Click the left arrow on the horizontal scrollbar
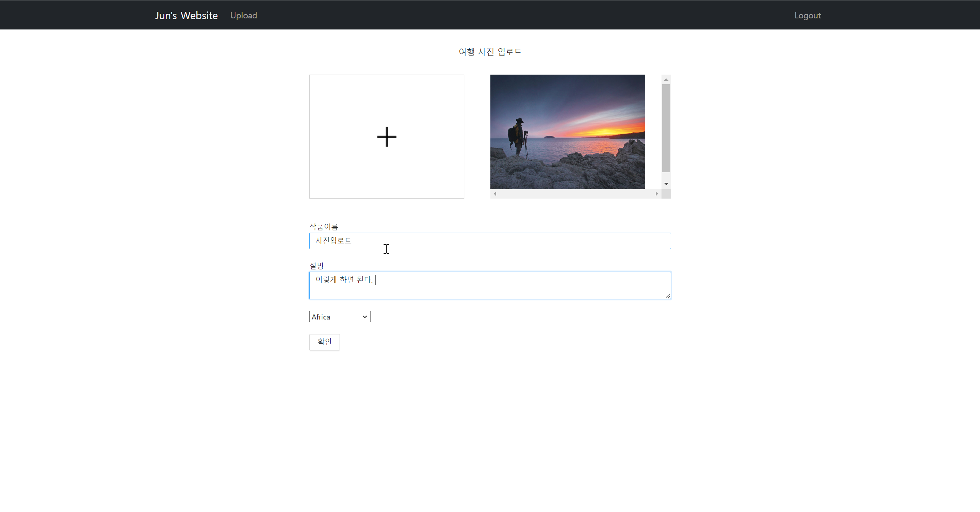 point(495,194)
